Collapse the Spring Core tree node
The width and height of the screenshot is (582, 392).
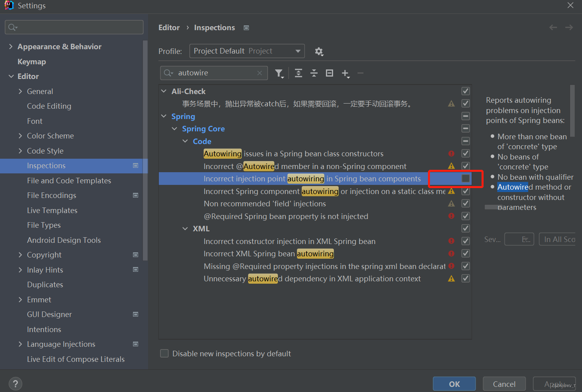pyautogui.click(x=174, y=128)
